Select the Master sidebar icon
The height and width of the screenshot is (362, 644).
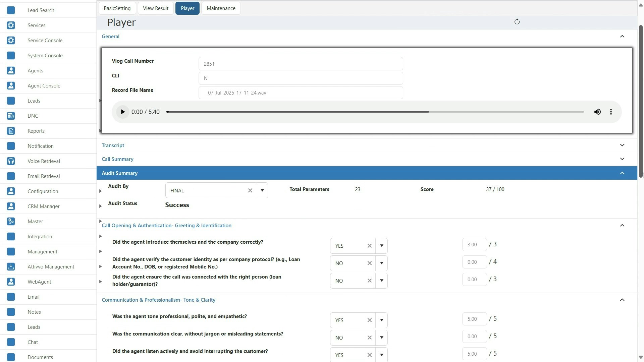(x=11, y=221)
